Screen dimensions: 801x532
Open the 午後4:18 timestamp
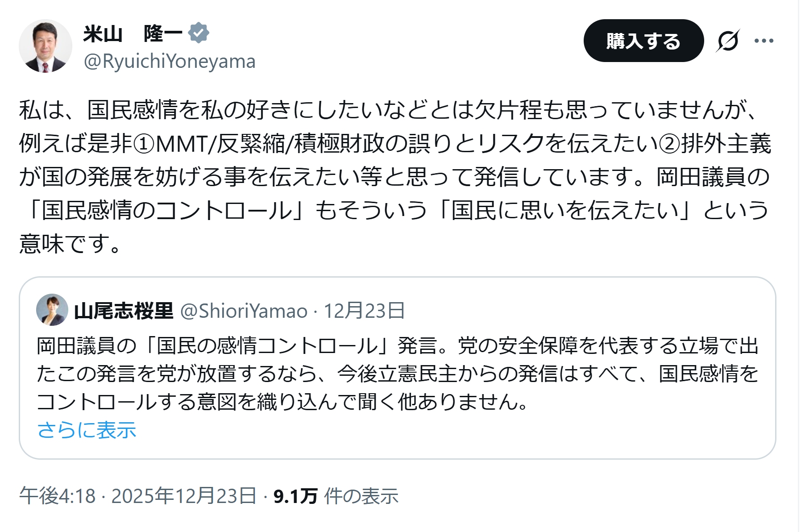pos(58,496)
